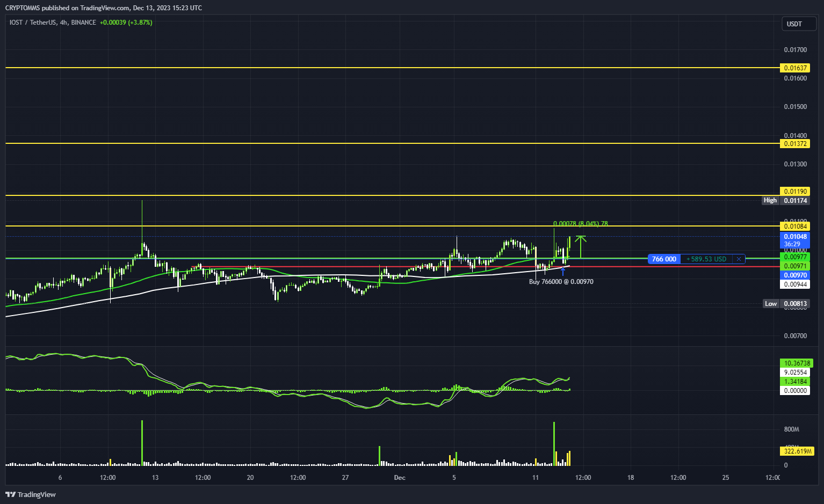The image size is (824, 504).
Task: Select the 766 000 position quantity box
Action: click(664, 259)
